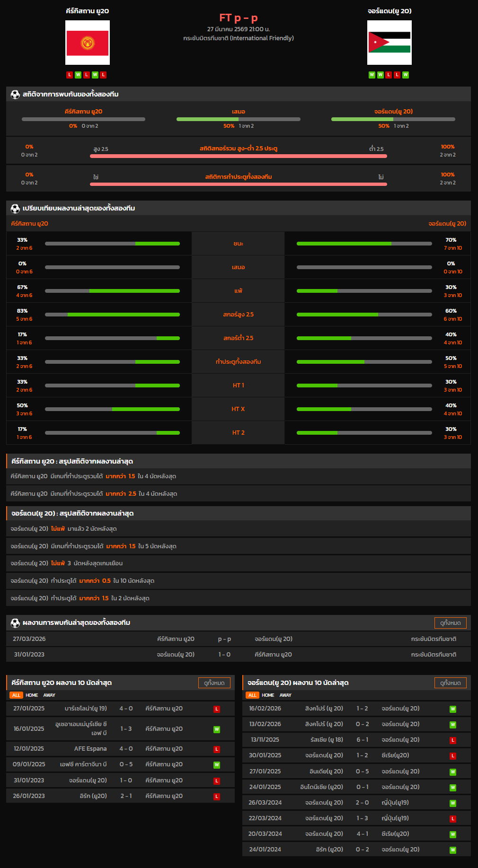478x868 pixels.
Task: Click W badge for 16/02/2026 Singapore match
Action: (452, 709)
